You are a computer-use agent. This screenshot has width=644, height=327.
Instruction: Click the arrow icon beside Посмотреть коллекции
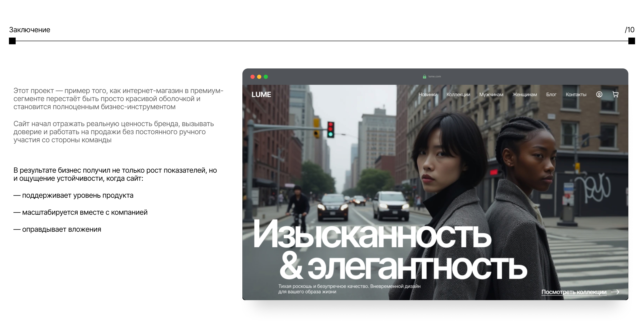[x=615, y=292]
